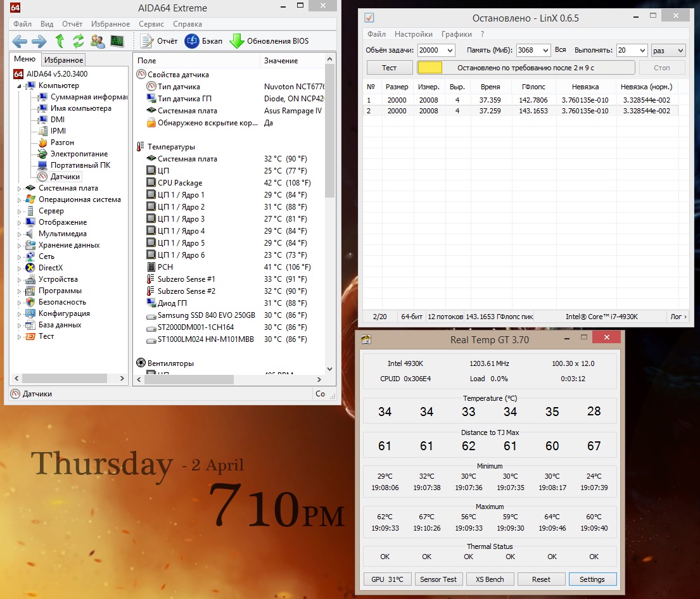700x599 pixels.
Task: Click the Real Temp GT title bar icon
Action: tap(366, 339)
